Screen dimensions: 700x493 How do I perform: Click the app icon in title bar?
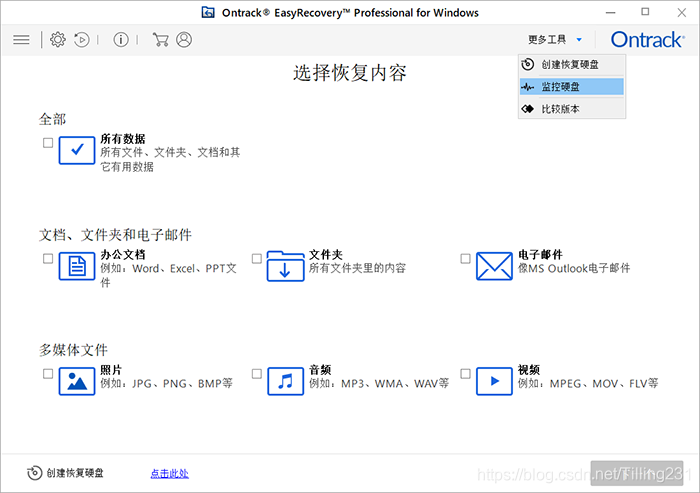[x=208, y=13]
